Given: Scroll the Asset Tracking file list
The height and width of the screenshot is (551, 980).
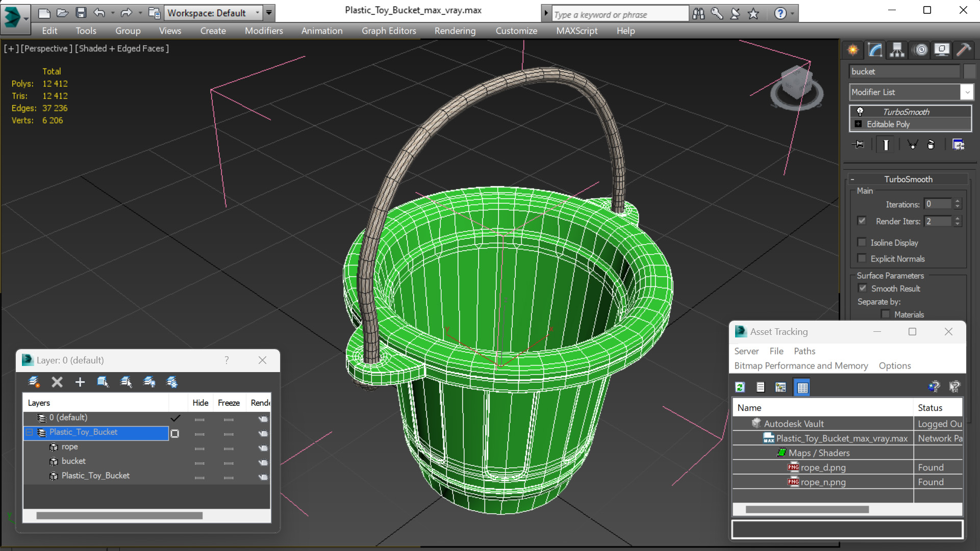Looking at the screenshot, I should point(807,509).
